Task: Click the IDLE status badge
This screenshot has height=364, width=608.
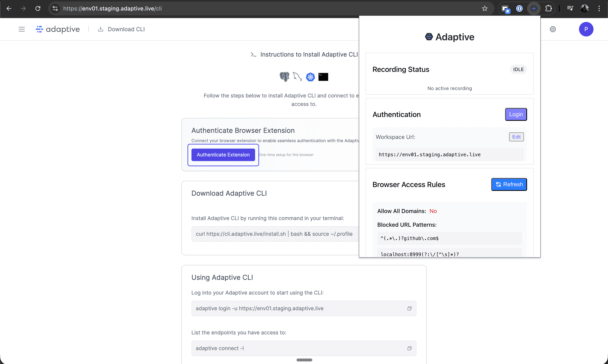Action: (518, 69)
